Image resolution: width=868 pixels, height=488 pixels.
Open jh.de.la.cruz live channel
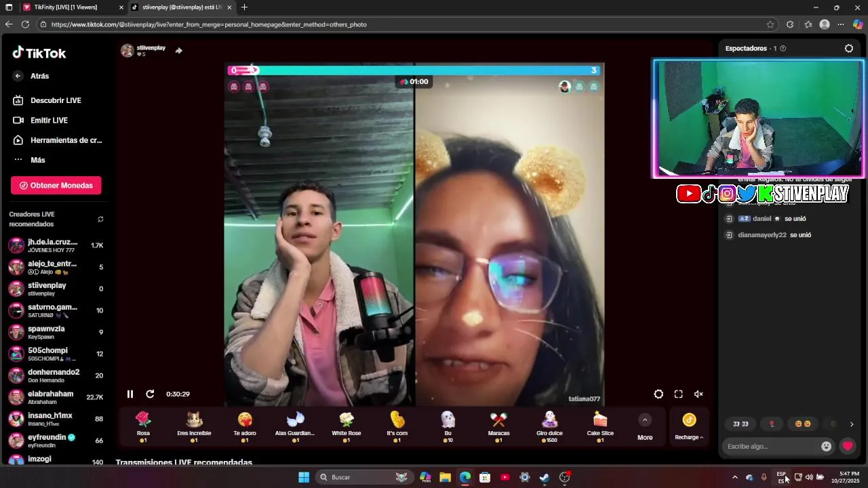[x=56, y=245]
